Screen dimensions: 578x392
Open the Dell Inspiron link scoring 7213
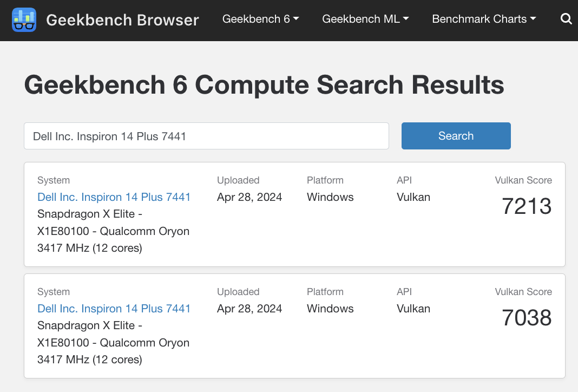114,197
